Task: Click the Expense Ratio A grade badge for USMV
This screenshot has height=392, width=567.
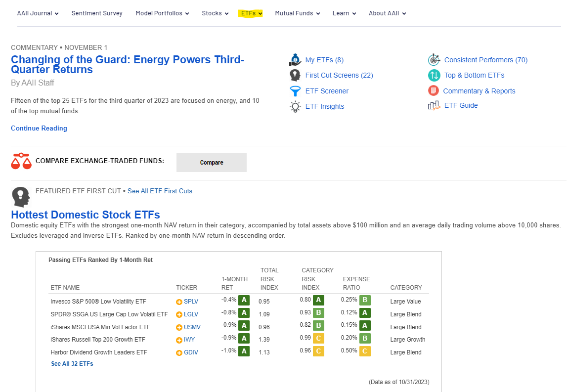Action: (365, 325)
